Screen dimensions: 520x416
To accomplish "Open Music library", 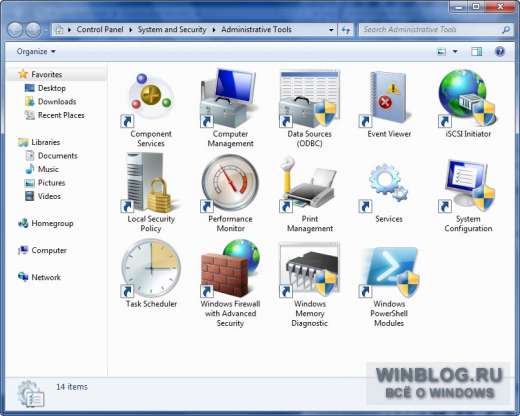I will tap(48, 169).
